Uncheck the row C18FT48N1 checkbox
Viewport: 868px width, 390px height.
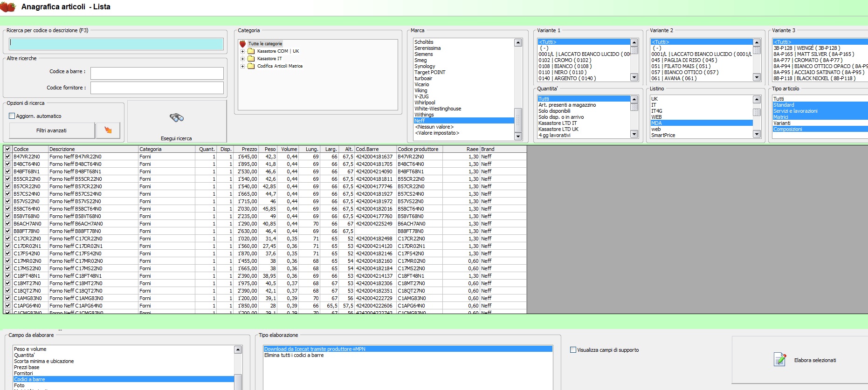[x=7, y=276]
